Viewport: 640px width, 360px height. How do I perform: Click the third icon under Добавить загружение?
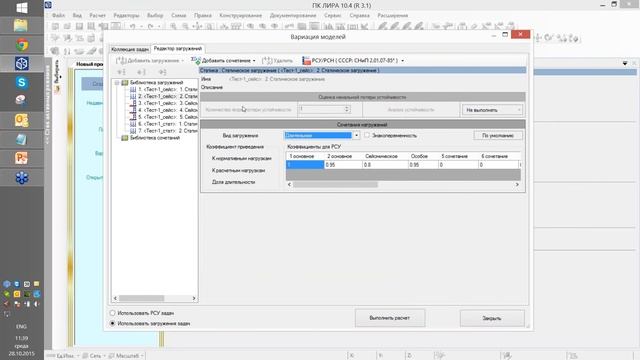click(162, 72)
